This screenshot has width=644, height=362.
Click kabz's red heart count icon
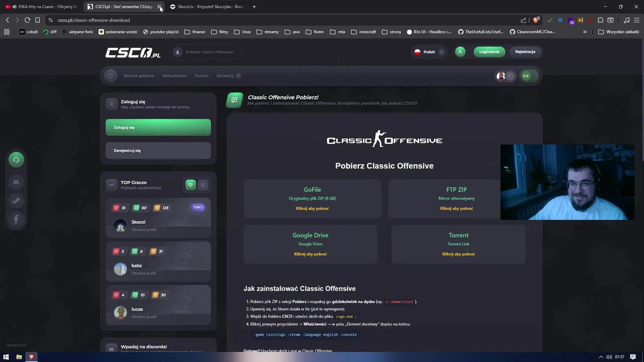tap(116, 251)
